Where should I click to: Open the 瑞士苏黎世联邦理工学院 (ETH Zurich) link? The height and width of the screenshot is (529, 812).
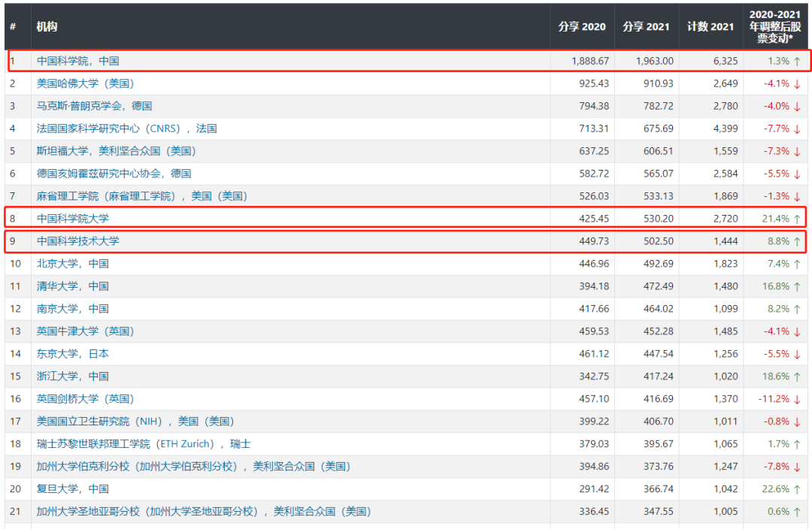tap(144, 444)
